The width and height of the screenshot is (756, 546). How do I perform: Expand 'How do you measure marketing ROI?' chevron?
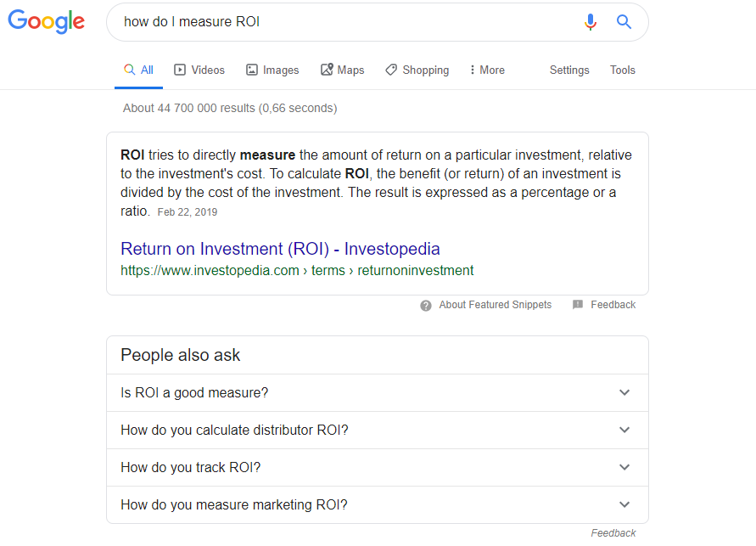pyautogui.click(x=624, y=504)
